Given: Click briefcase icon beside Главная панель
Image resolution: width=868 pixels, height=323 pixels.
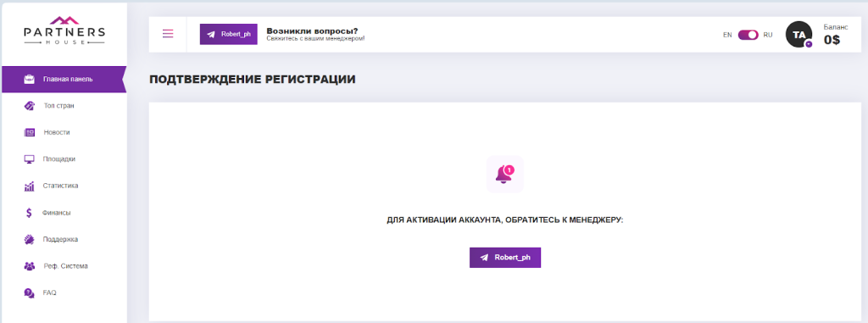Looking at the screenshot, I should [30, 79].
